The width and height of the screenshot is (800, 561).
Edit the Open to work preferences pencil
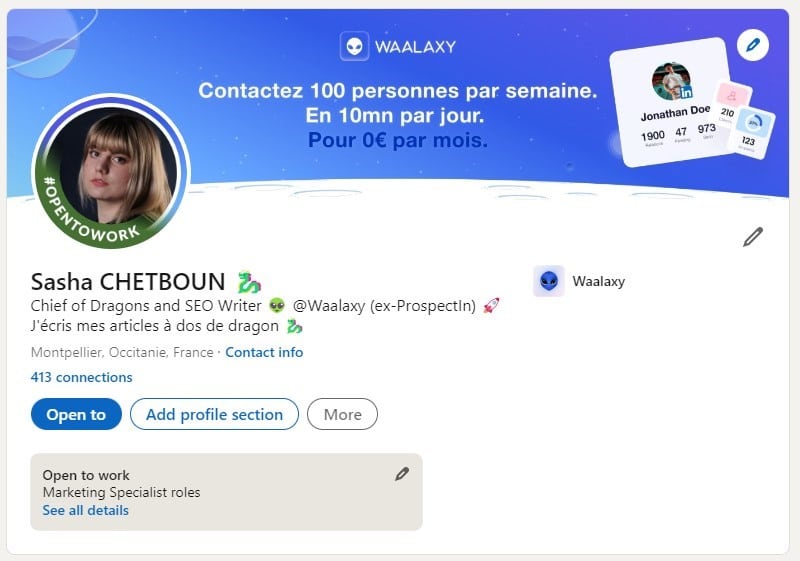tap(402, 474)
